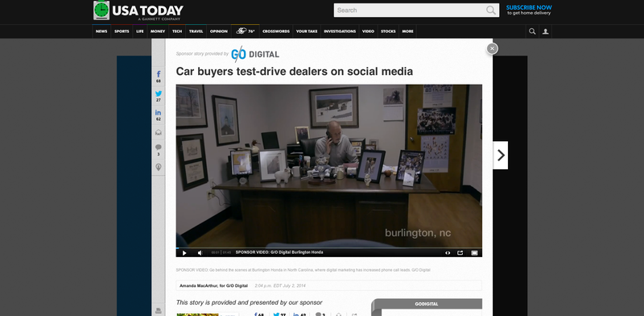The width and height of the screenshot is (644, 316).
Task: Open the YOUR TAKE section
Action: click(x=307, y=31)
